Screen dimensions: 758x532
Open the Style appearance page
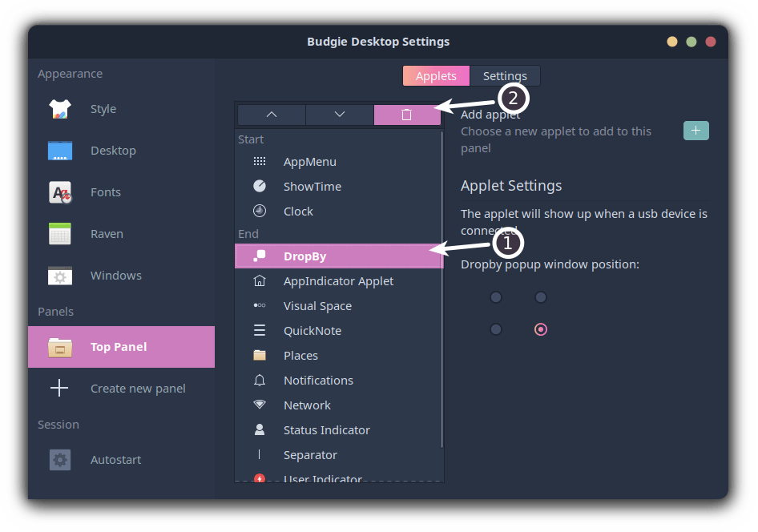pyautogui.click(x=103, y=109)
